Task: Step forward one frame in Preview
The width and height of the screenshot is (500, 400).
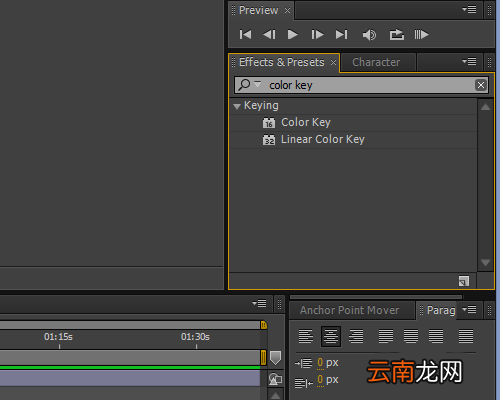Action: click(x=317, y=35)
